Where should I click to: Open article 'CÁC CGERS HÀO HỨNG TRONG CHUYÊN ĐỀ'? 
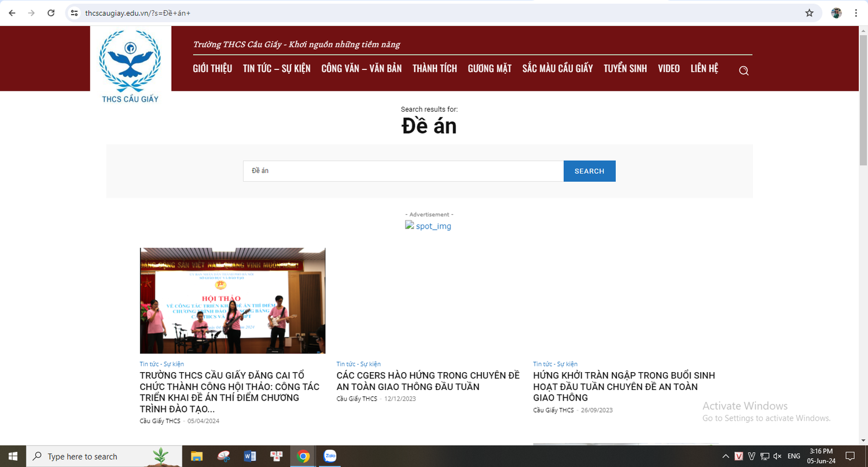428,381
